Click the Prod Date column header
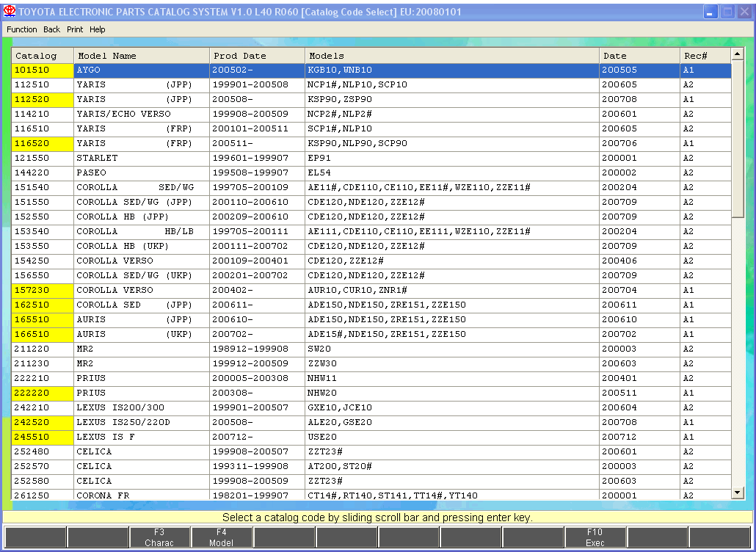 pyautogui.click(x=257, y=56)
